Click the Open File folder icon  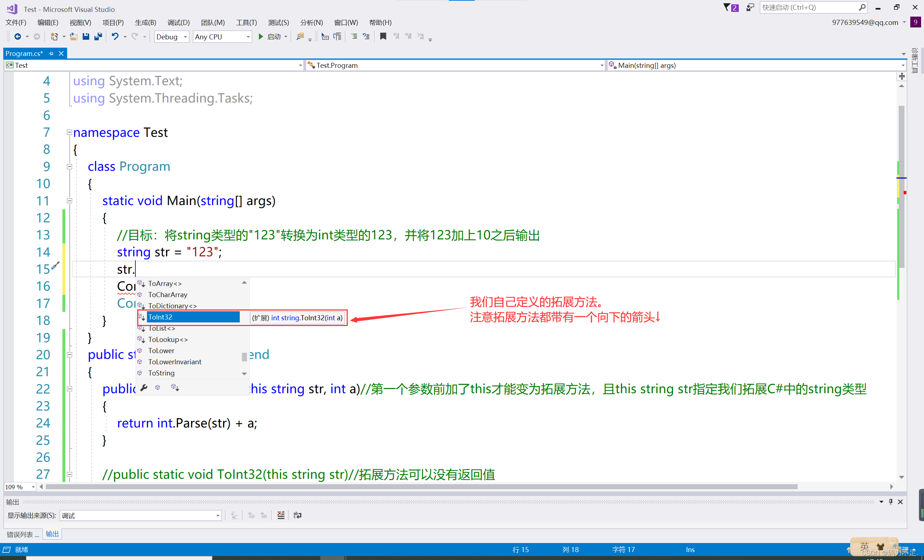[74, 36]
